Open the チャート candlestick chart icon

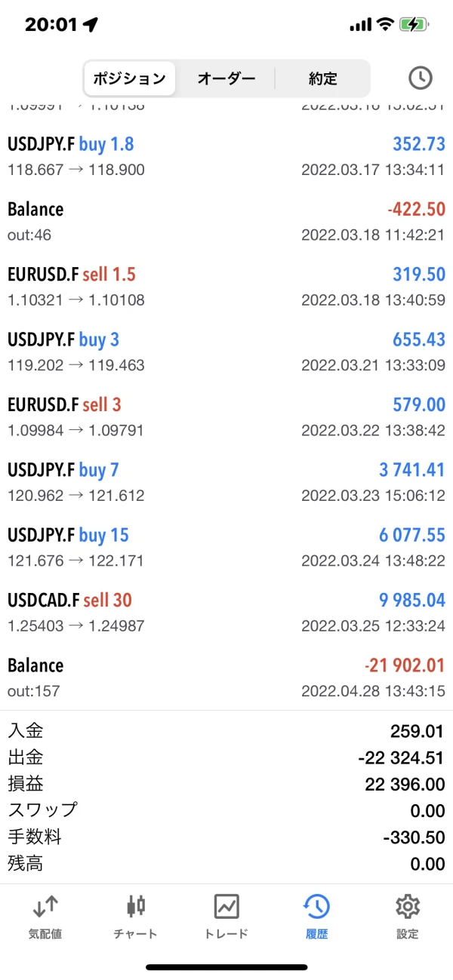pos(136,905)
